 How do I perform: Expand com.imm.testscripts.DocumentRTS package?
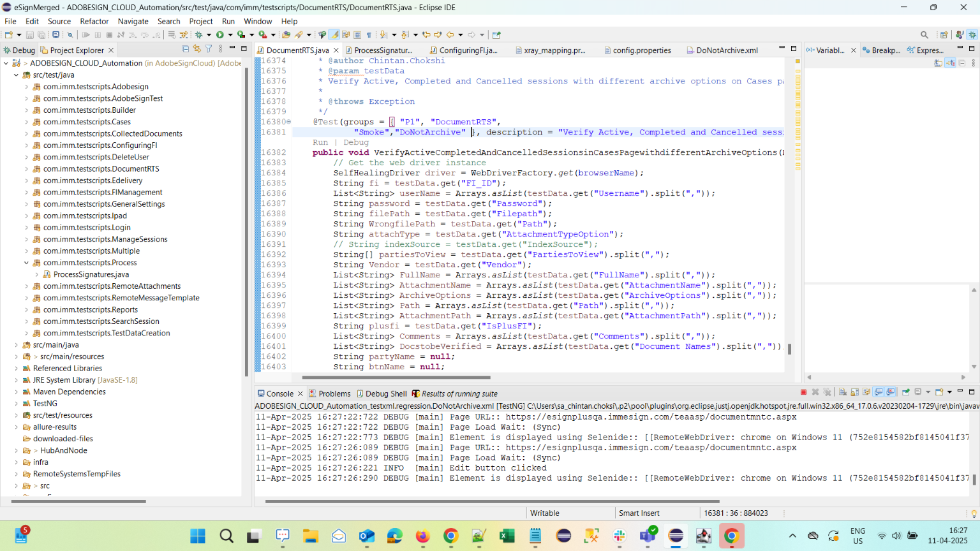point(26,169)
